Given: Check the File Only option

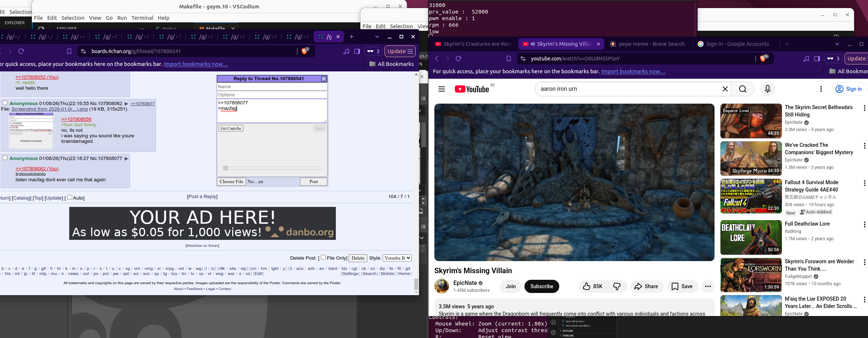Looking at the screenshot, I should tap(323, 257).
